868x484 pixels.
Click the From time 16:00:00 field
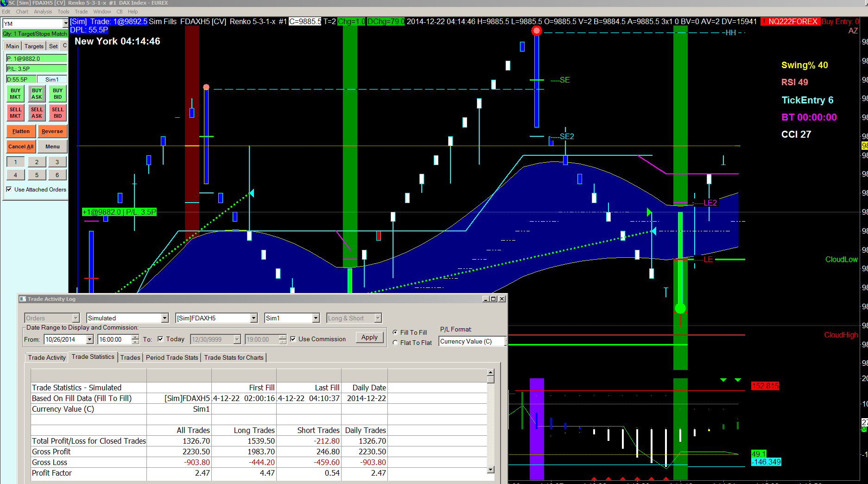(115, 339)
